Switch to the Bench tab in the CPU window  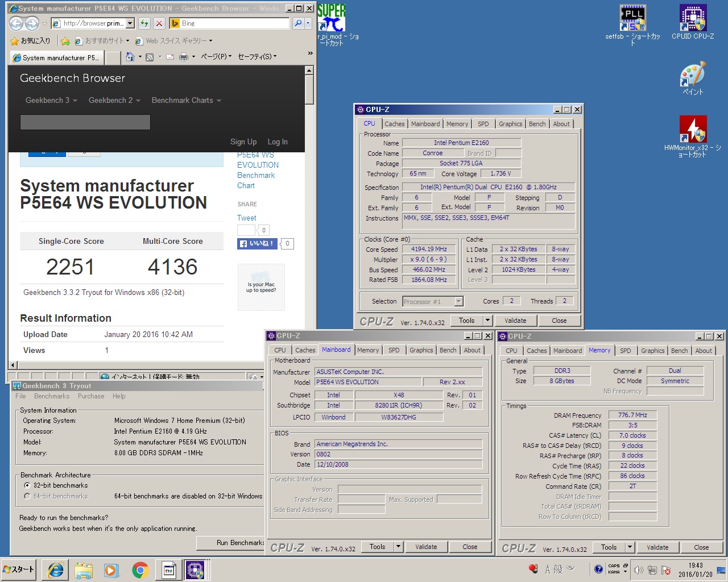(x=537, y=124)
